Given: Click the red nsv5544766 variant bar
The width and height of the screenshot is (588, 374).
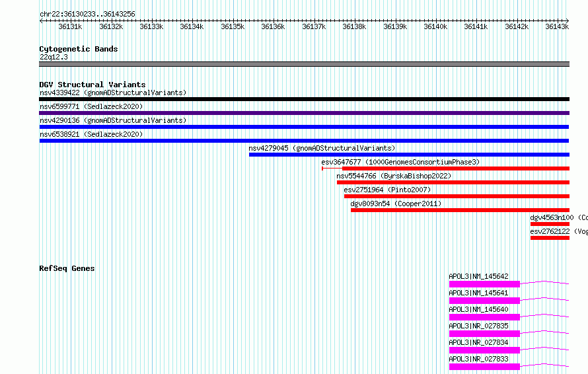Looking at the screenshot, I should coord(453,182).
